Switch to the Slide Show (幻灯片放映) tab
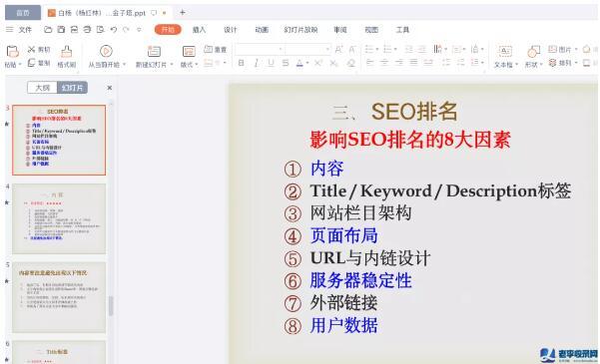The height and width of the screenshot is (364, 600). [x=300, y=30]
